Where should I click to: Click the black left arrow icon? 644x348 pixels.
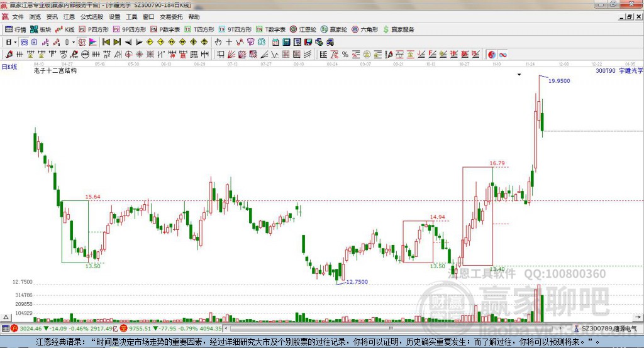pyautogui.click(x=128, y=42)
